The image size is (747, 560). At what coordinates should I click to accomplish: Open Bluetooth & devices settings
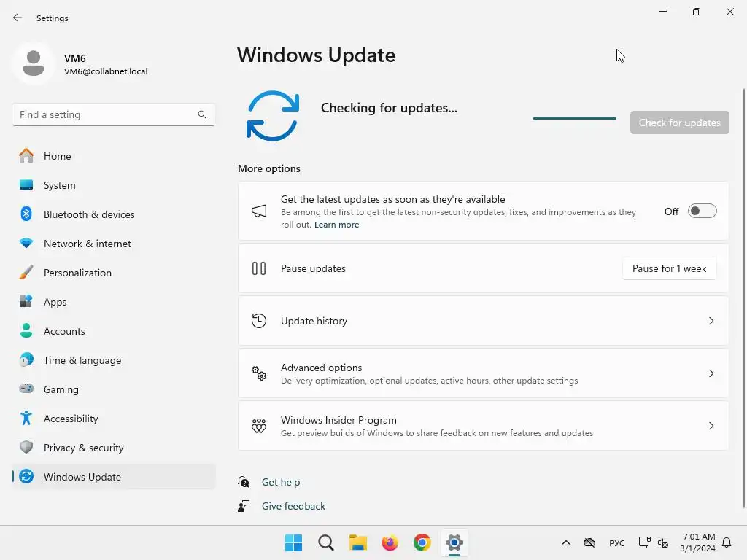pyautogui.click(x=113, y=214)
